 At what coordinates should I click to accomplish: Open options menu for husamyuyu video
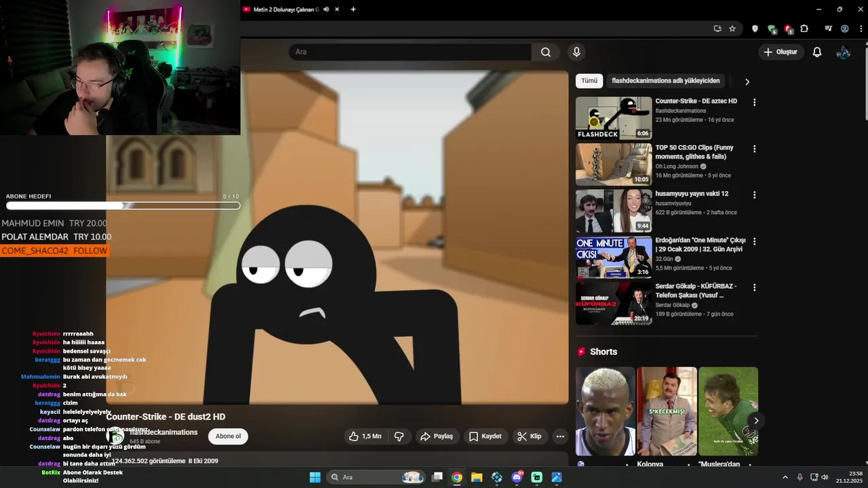754,195
